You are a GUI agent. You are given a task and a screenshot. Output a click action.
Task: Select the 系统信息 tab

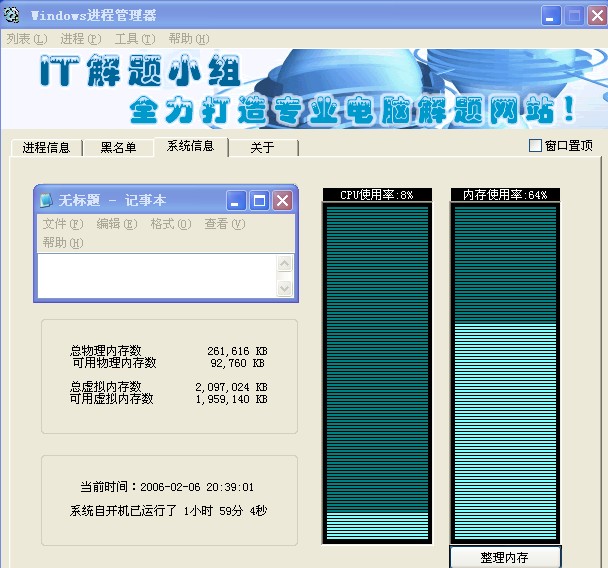tap(190, 146)
